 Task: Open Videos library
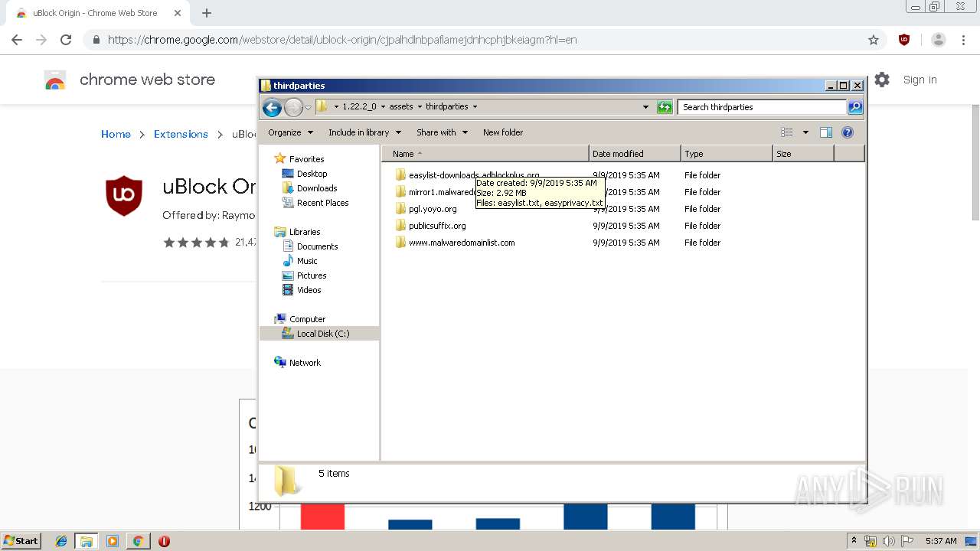point(309,290)
